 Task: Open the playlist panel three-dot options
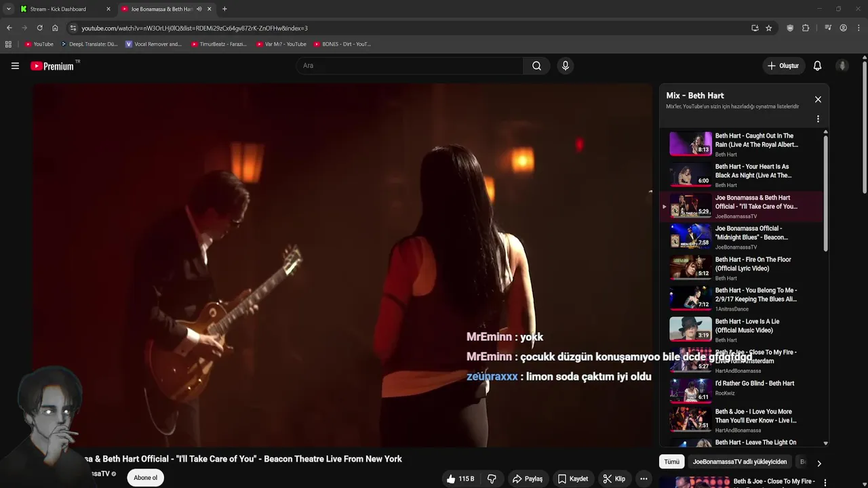pos(818,119)
